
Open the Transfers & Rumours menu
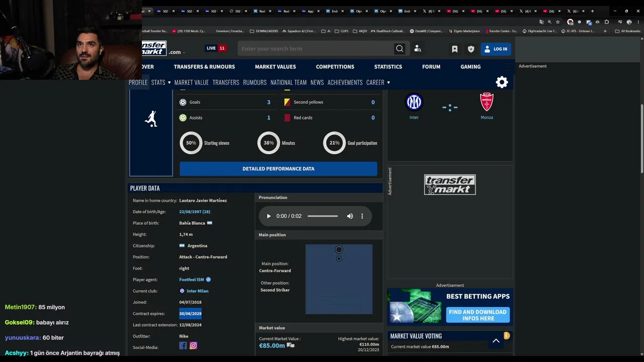tap(204, 67)
